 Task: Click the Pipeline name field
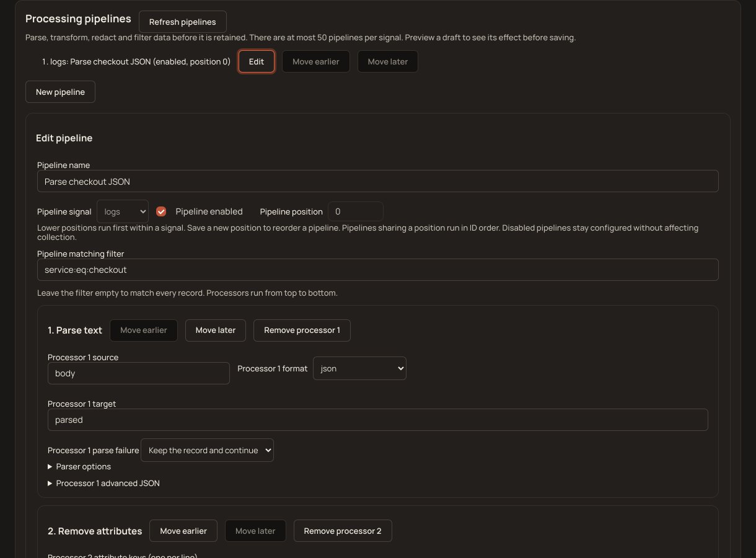[x=378, y=181]
